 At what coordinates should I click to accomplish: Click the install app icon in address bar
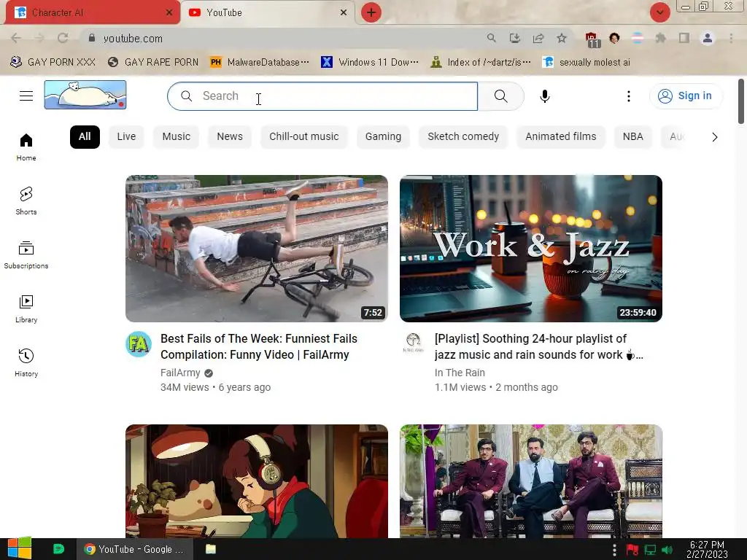[x=514, y=38]
